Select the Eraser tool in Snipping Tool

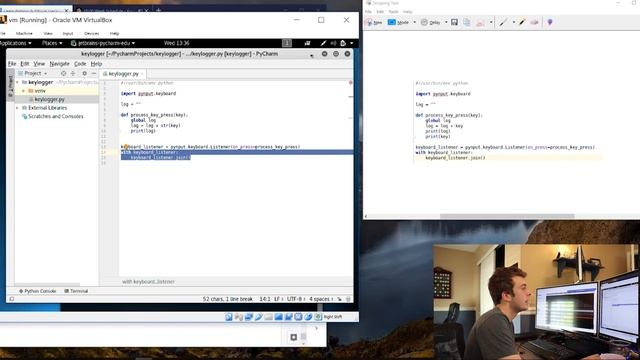click(x=534, y=22)
